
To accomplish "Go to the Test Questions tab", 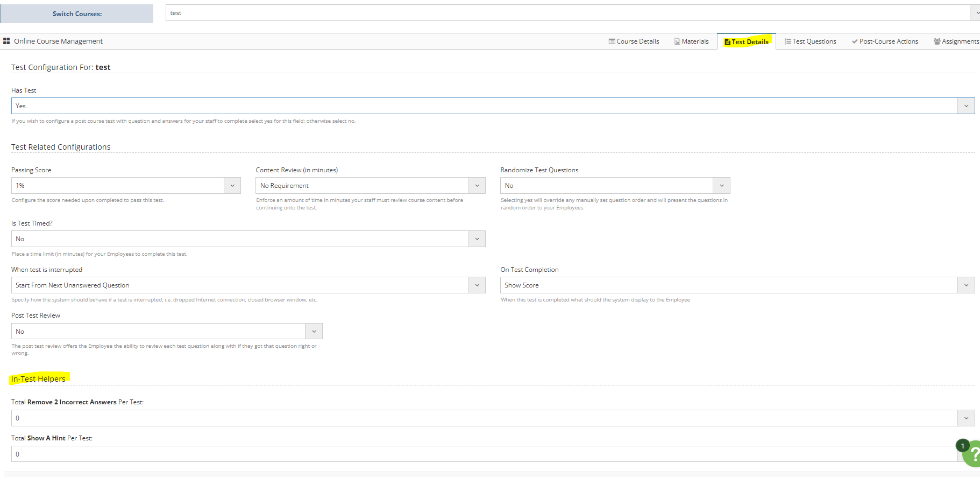I will pyautogui.click(x=810, y=41).
